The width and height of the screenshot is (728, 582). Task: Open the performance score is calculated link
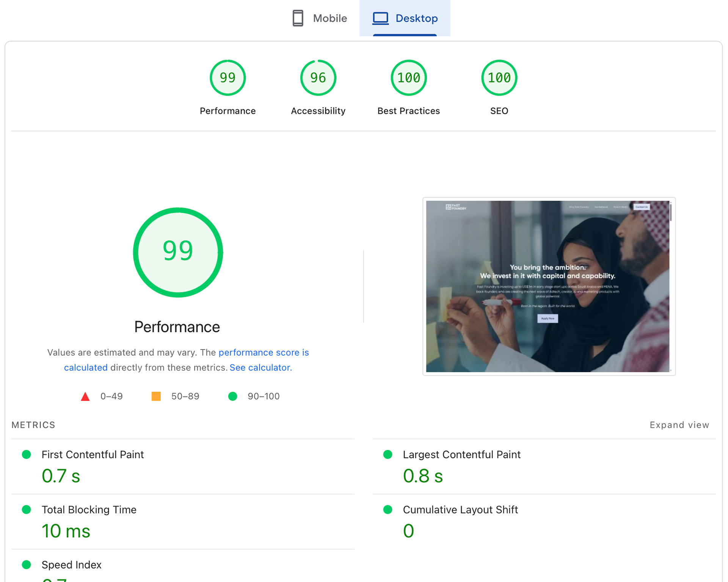pyautogui.click(x=264, y=352)
